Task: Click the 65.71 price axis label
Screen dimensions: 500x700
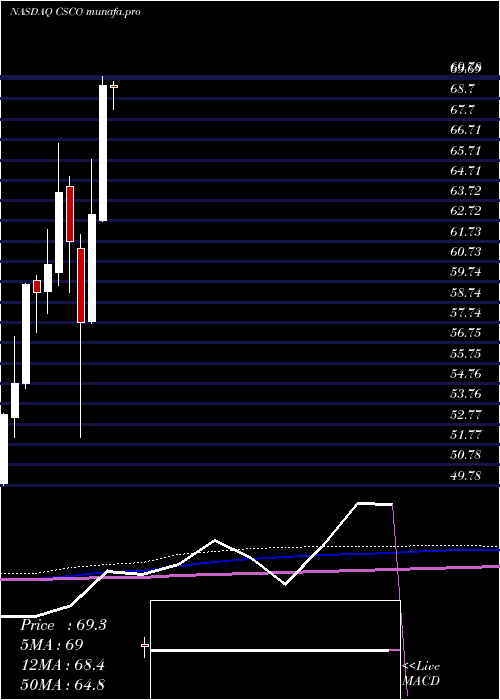Action: pos(466,150)
